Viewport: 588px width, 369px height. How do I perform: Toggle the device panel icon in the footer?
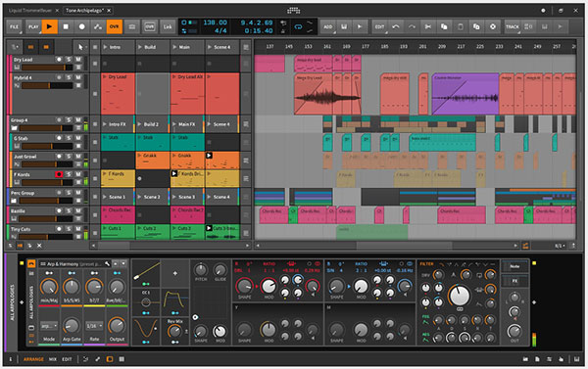[110, 359]
